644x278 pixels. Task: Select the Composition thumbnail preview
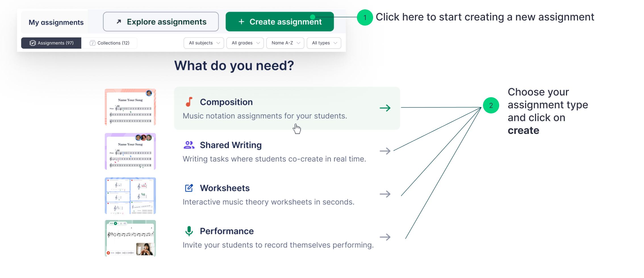pos(130,107)
